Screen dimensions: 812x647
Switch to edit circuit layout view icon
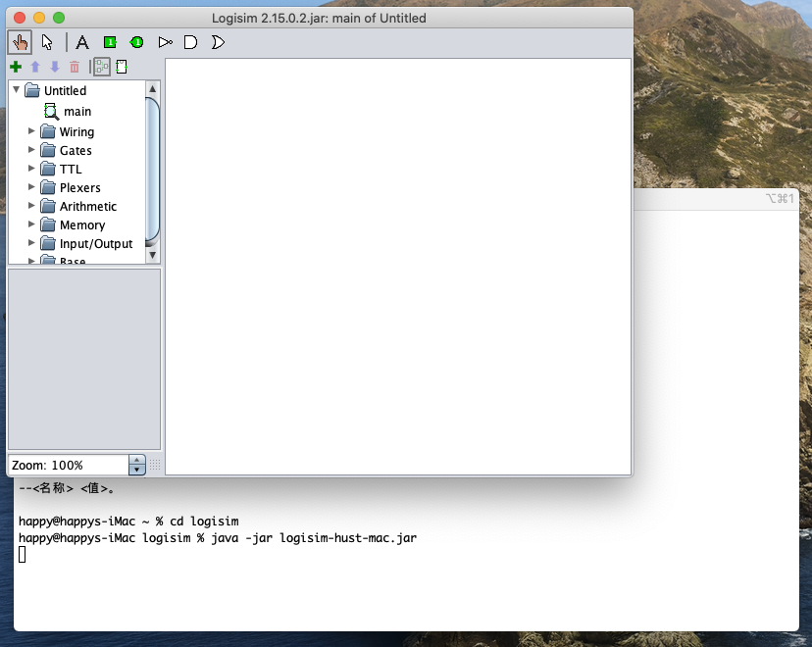[x=122, y=67]
